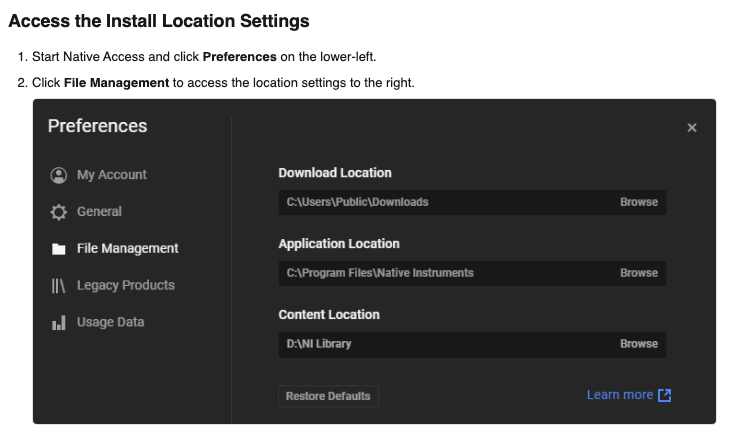Click the C:\Program Files\Native Instruments path field

click(472, 273)
